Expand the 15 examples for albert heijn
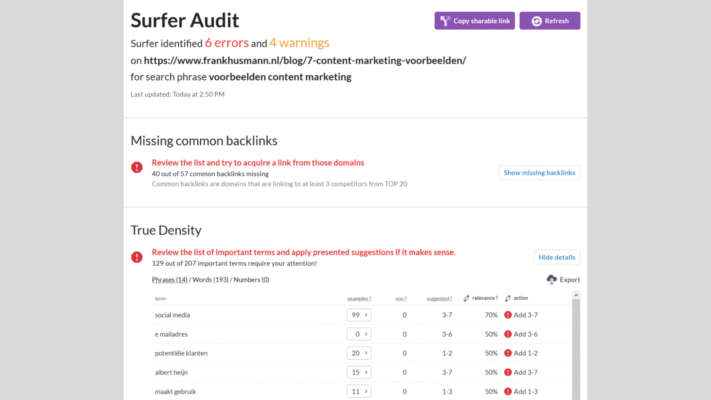 click(x=359, y=372)
